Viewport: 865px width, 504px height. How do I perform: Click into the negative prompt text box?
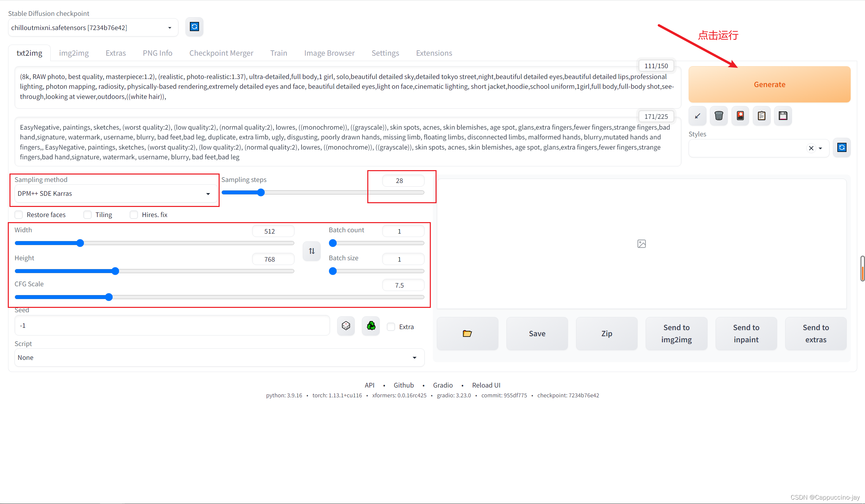(x=347, y=142)
